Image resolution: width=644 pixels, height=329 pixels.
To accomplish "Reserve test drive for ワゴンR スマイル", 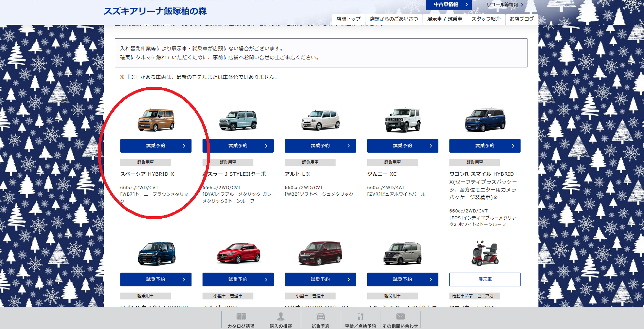I will (x=485, y=146).
